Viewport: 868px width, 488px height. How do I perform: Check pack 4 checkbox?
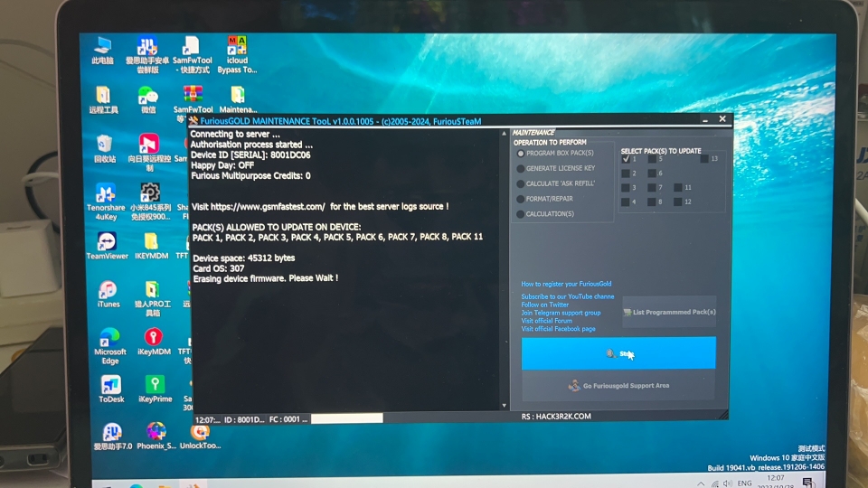[x=626, y=202]
